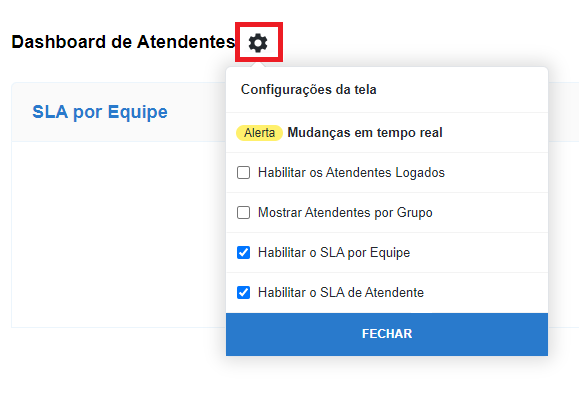Enable the Habilitar os Atendentes Logados checkbox

[243, 172]
